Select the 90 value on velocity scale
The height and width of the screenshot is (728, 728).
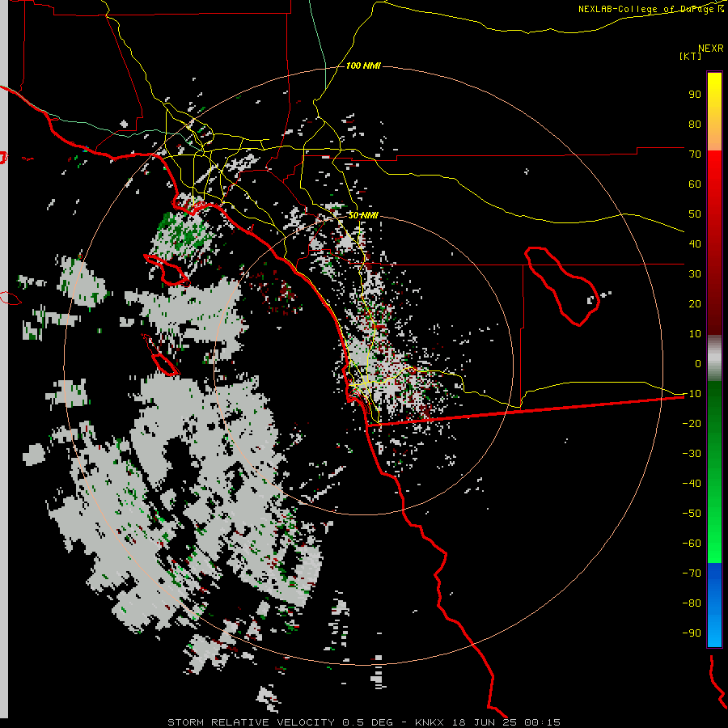click(x=695, y=95)
